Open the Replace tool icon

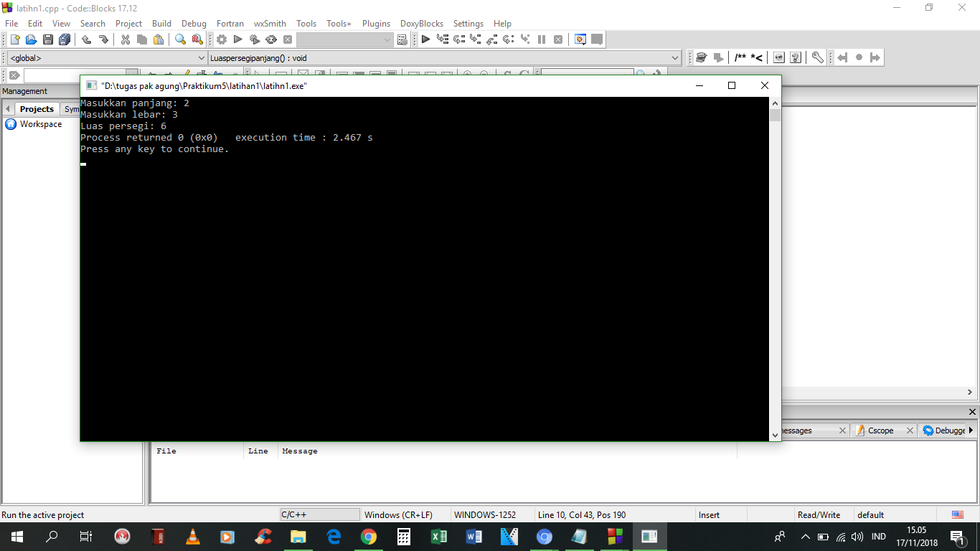(x=197, y=39)
